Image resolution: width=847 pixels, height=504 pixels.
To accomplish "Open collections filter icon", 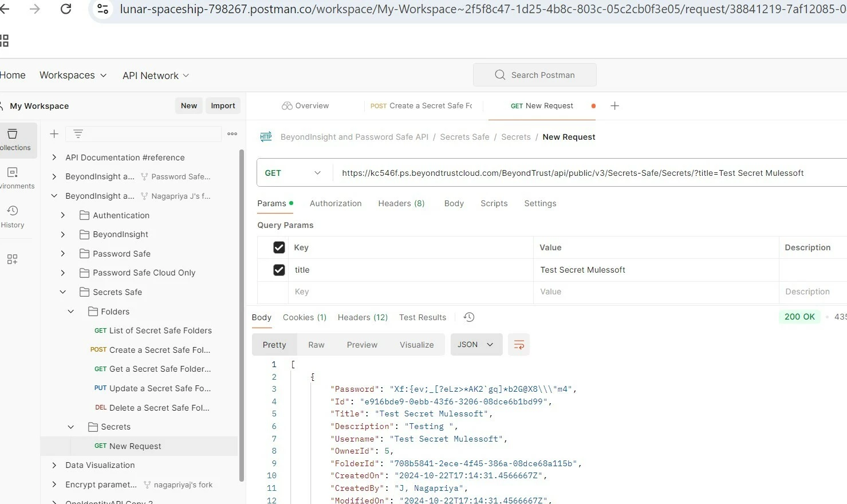I will point(78,134).
